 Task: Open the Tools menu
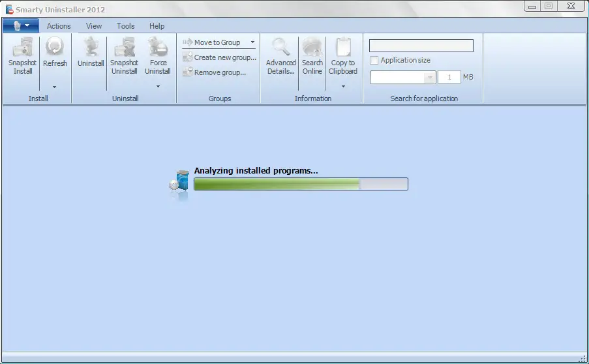(125, 26)
